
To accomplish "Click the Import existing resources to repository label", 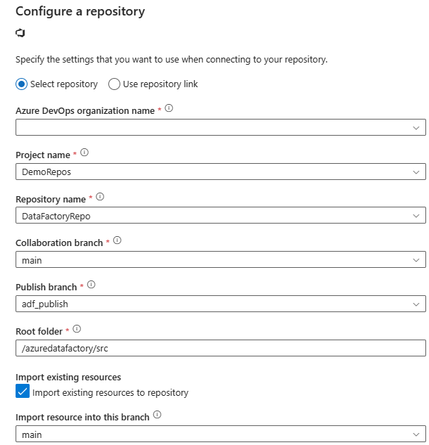I will pos(110,393).
